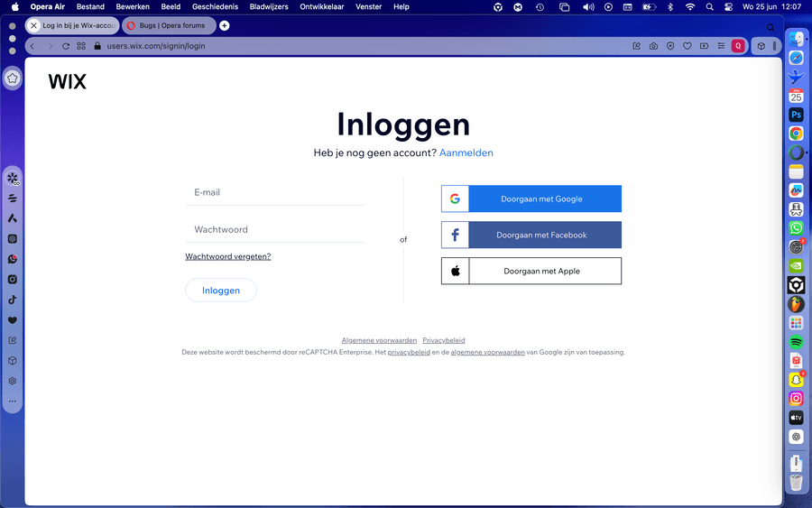Close the Wix login tab

(33, 25)
